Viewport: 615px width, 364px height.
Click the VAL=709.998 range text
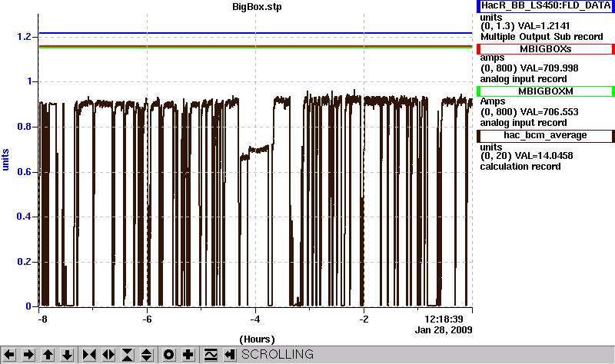[530, 68]
